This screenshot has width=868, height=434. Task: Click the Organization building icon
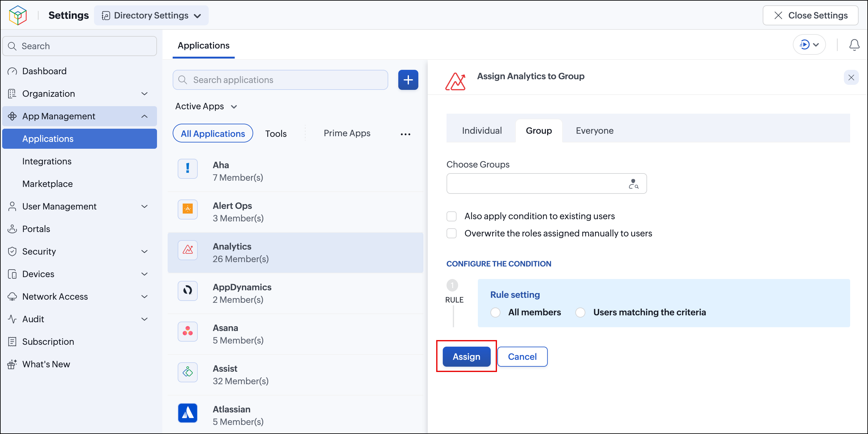pyautogui.click(x=12, y=94)
